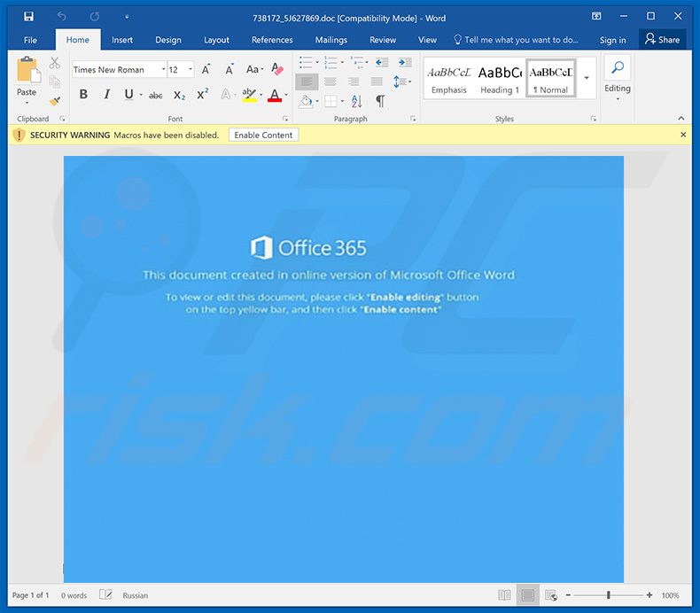Click the 100% zoom level
Viewport: 700px width, 613px height.
(x=670, y=595)
